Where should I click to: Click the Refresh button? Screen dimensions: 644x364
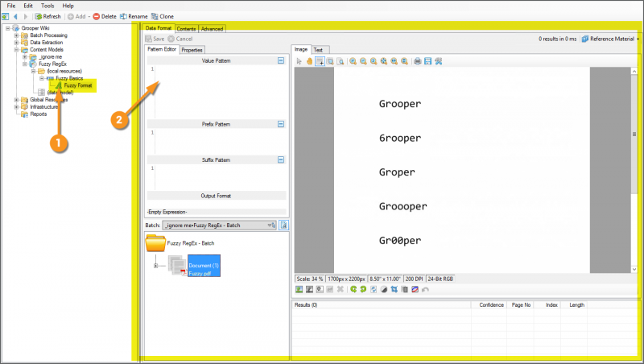(48, 16)
